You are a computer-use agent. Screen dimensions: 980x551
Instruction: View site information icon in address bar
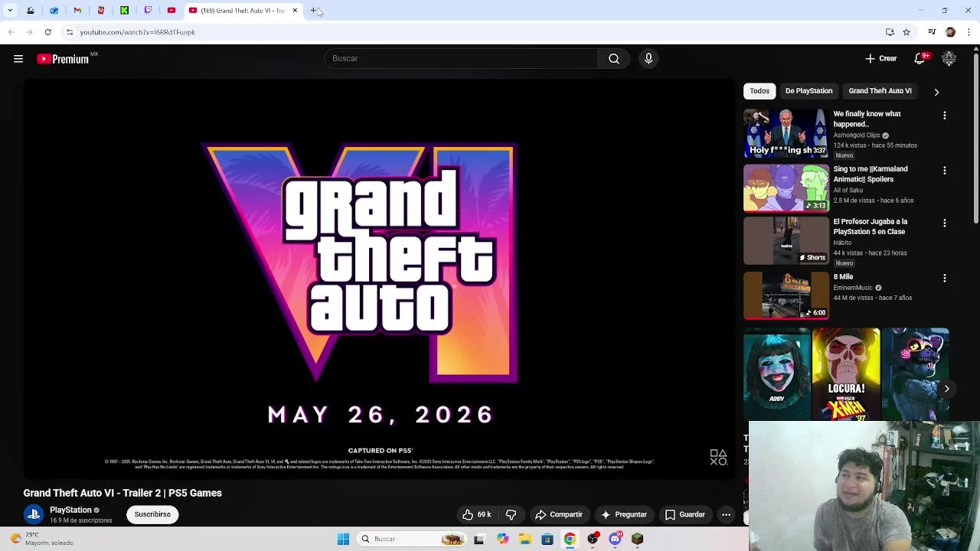pos(69,32)
